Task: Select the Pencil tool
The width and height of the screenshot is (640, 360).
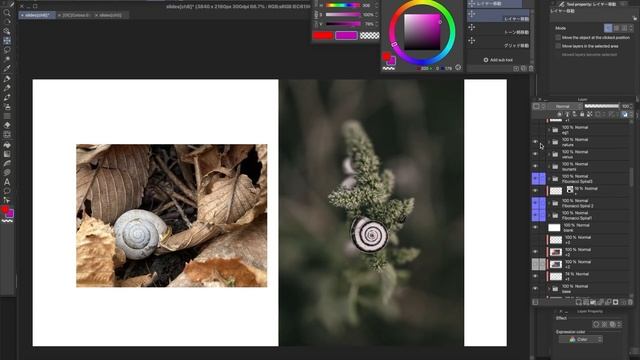Action: click(7, 88)
